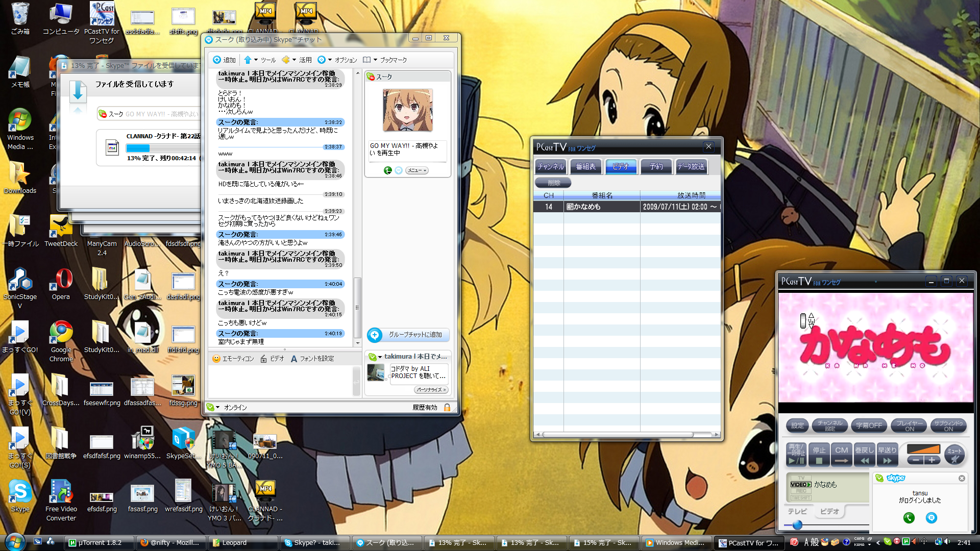
Task: Click the PCastTV playback position slider knob
Action: click(797, 525)
